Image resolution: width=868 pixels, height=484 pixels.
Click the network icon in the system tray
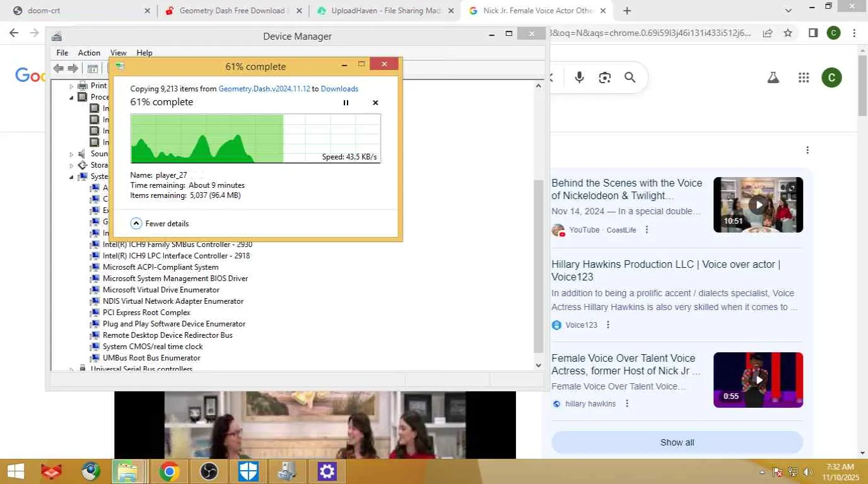[792, 472]
